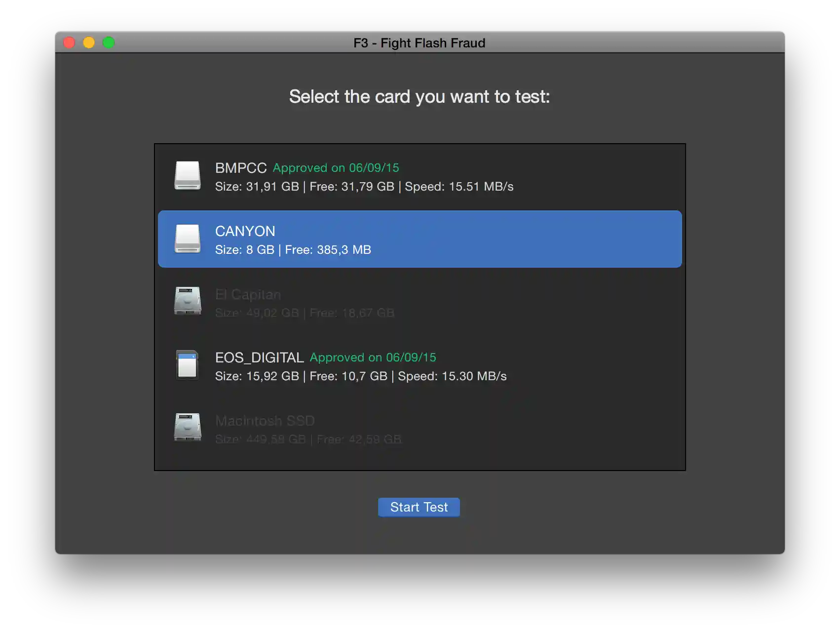The image size is (840, 633).
Task: Click the Macintosh SSD internal disk icon
Action: (188, 428)
